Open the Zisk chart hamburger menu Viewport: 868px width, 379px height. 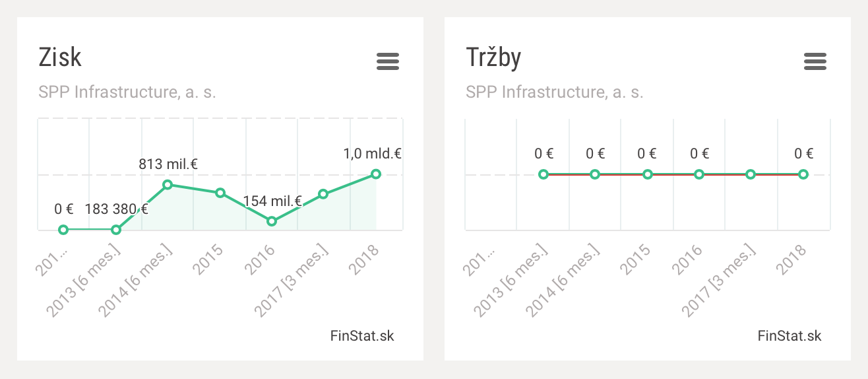[388, 61]
